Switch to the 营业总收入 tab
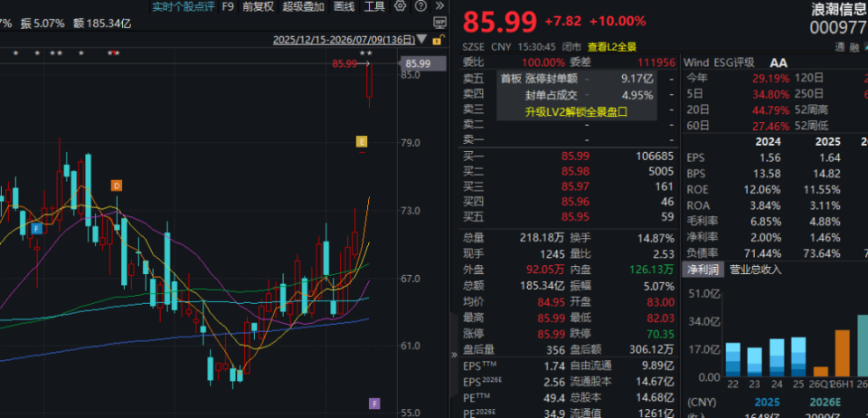The image size is (868, 418). pos(756,270)
